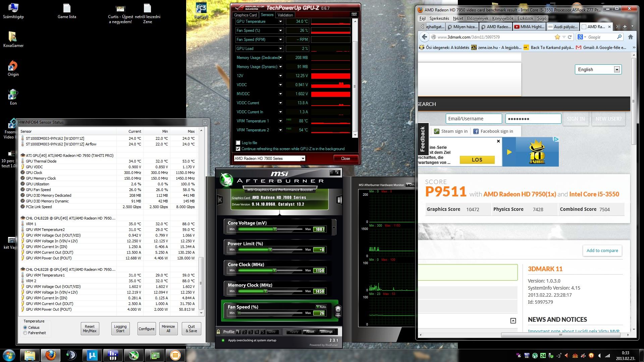This screenshot has width=644, height=362.
Task: Play the ad arrow button
Action: coord(509,152)
